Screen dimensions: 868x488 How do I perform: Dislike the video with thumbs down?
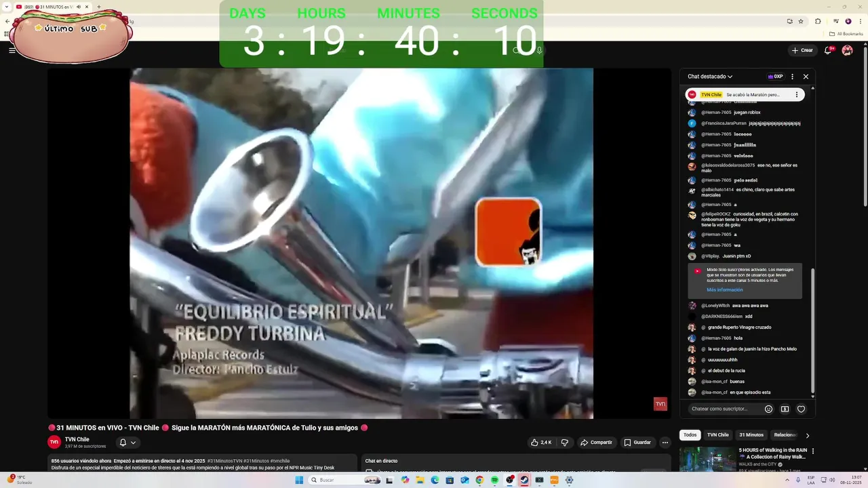[x=564, y=443]
